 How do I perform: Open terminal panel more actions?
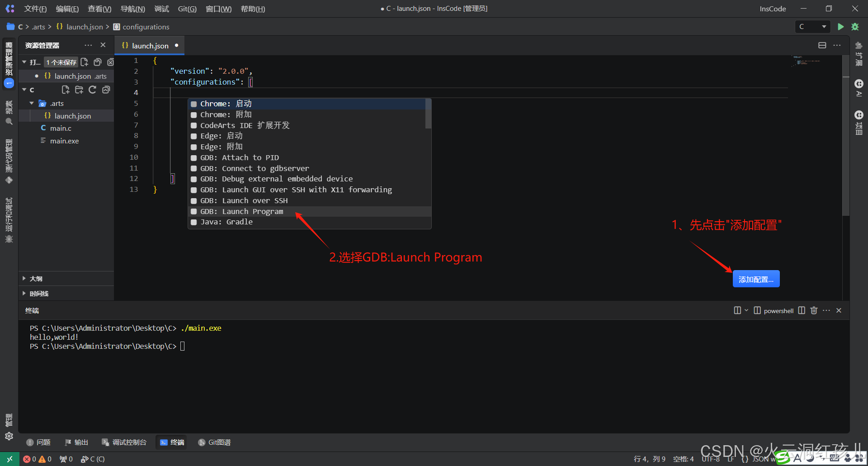[826, 310]
